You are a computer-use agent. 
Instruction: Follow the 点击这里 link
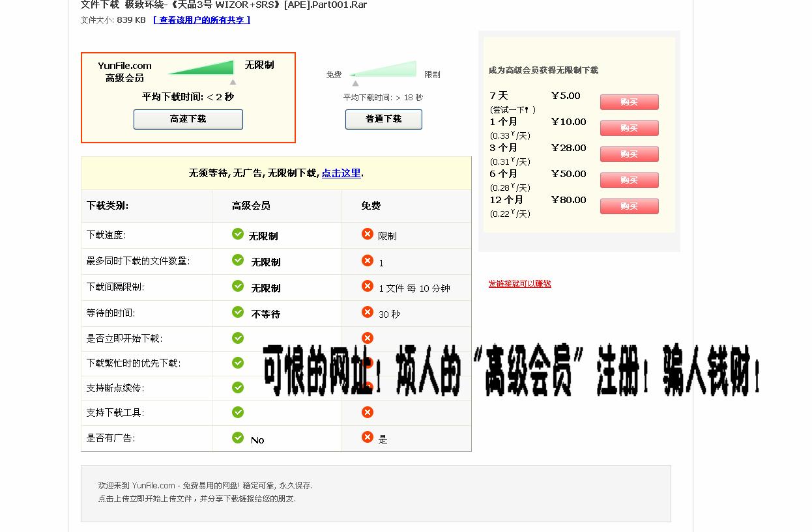tap(341, 173)
